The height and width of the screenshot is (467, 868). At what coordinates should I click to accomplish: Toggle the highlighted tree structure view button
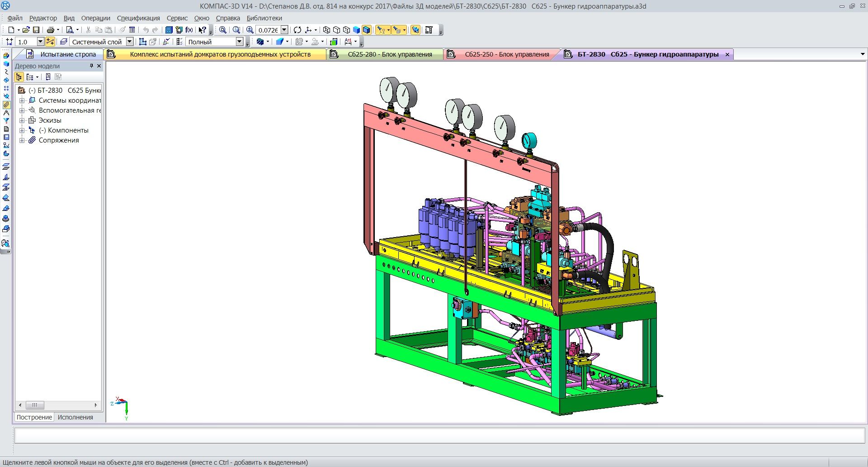pyautogui.click(x=19, y=77)
